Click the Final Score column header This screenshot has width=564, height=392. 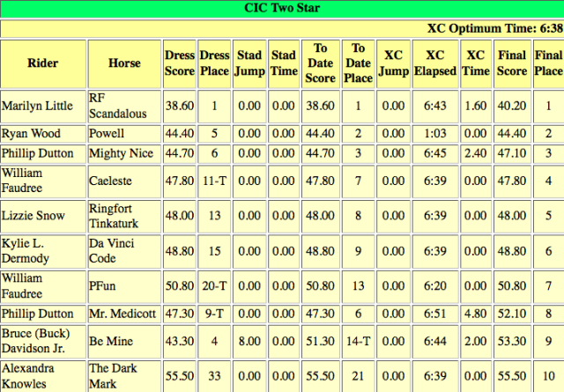tap(512, 63)
